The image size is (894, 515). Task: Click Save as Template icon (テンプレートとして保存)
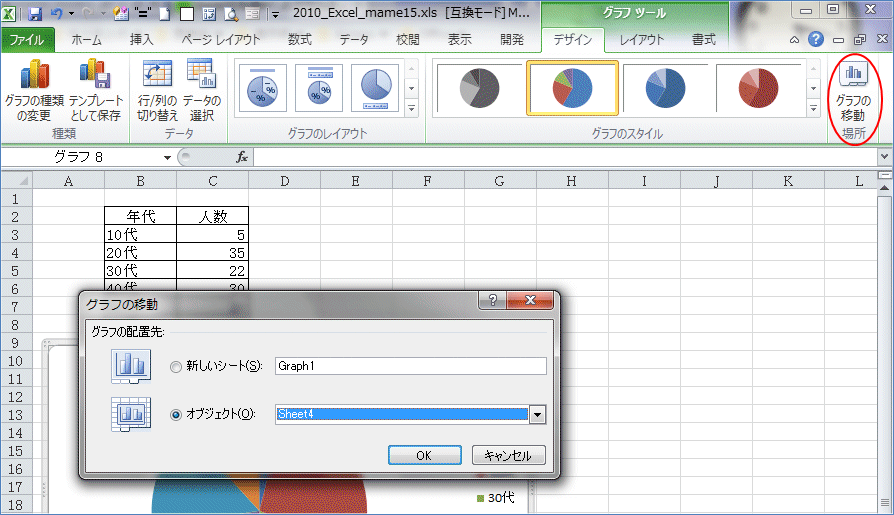(x=96, y=90)
